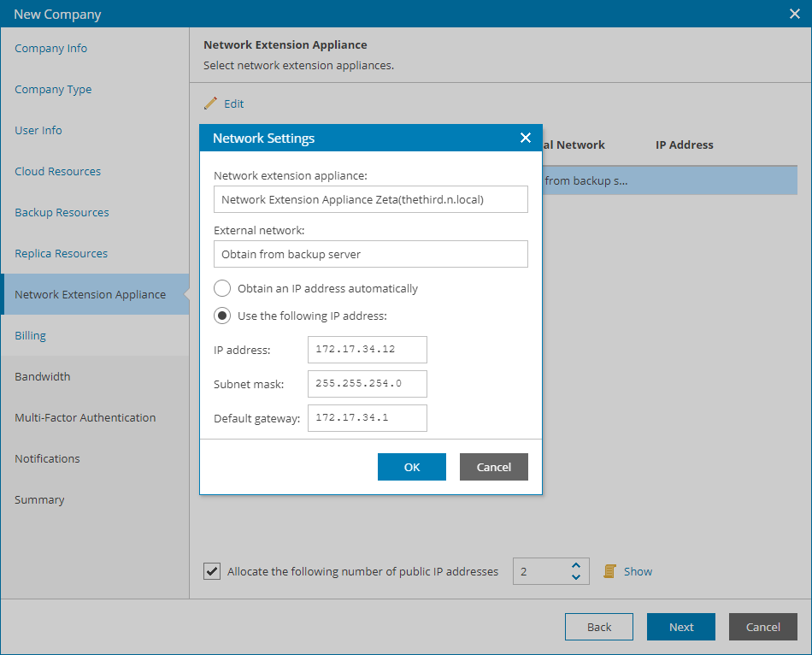Image resolution: width=812 pixels, height=655 pixels.
Task: Click the Next wizard button
Action: [x=681, y=627]
